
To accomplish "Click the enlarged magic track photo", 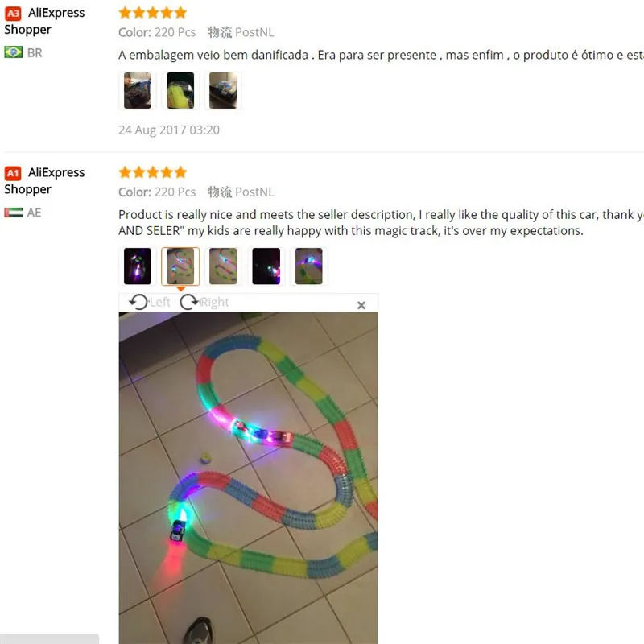I will 248,478.
